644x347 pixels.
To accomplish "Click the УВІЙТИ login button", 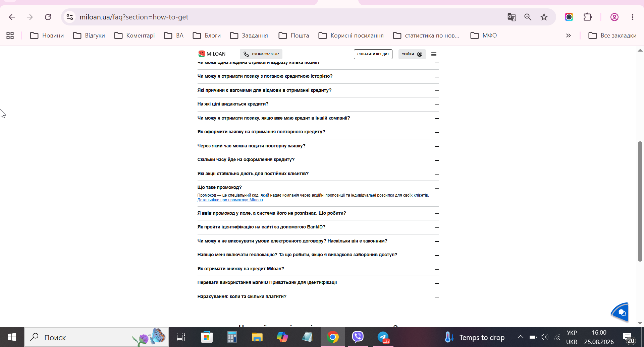I will [412, 54].
